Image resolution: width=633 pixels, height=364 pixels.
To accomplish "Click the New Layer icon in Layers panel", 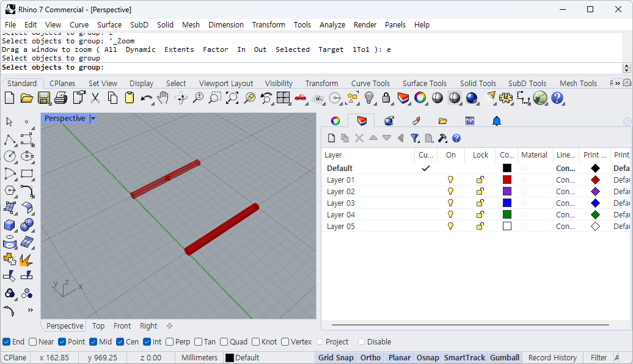I will click(331, 138).
